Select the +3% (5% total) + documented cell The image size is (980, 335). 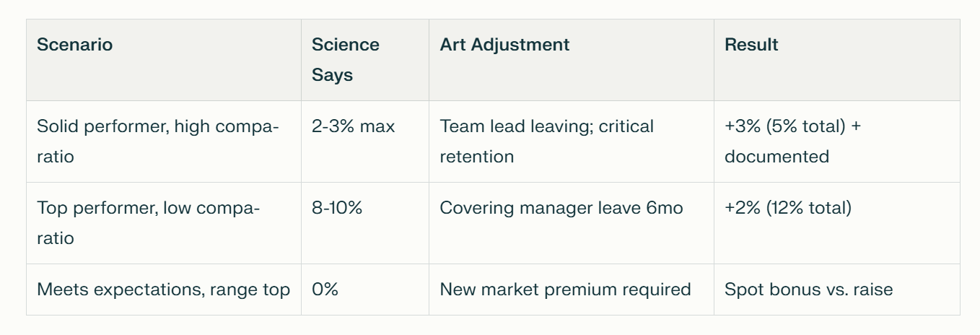[x=837, y=142]
